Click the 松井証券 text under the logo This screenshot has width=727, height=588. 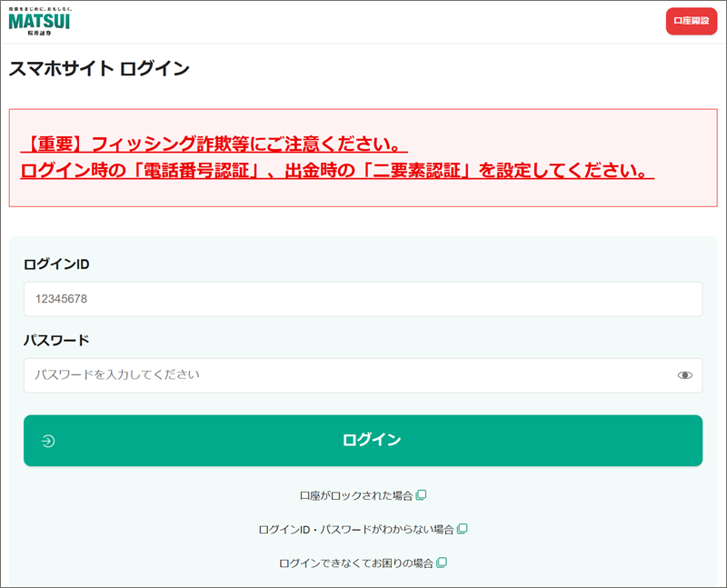click(x=39, y=33)
